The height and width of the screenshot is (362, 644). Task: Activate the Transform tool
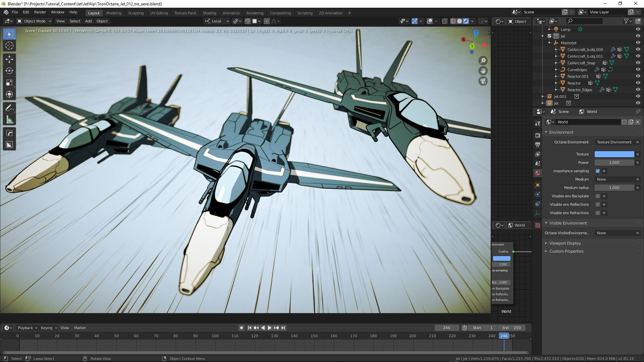click(x=9, y=94)
